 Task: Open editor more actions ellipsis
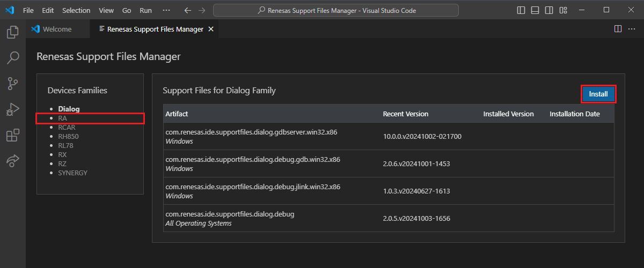[632, 29]
